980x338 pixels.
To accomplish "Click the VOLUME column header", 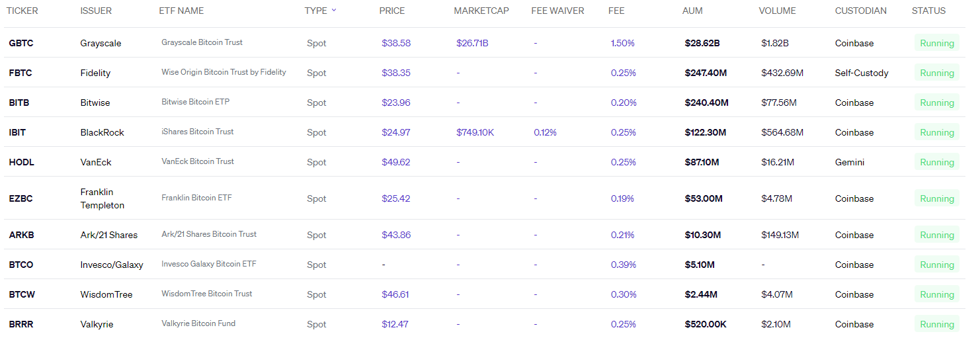I will [777, 11].
